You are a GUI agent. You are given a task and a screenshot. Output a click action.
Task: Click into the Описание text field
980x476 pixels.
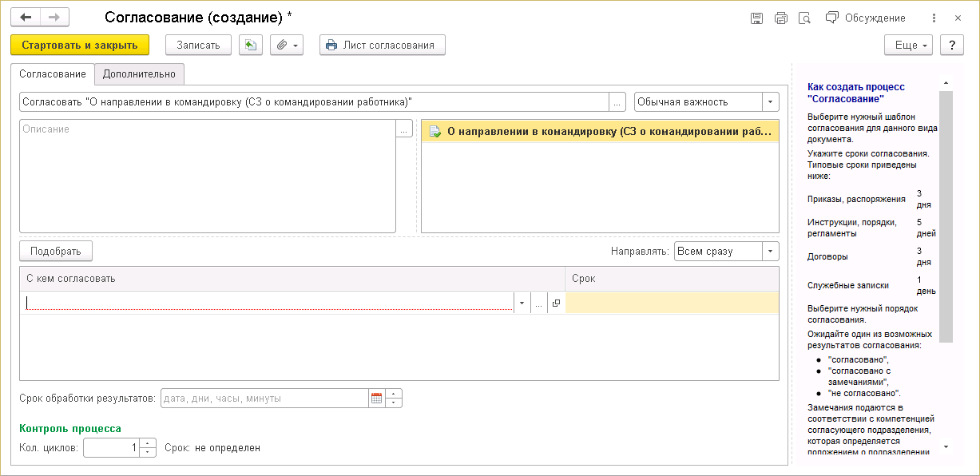click(x=208, y=176)
